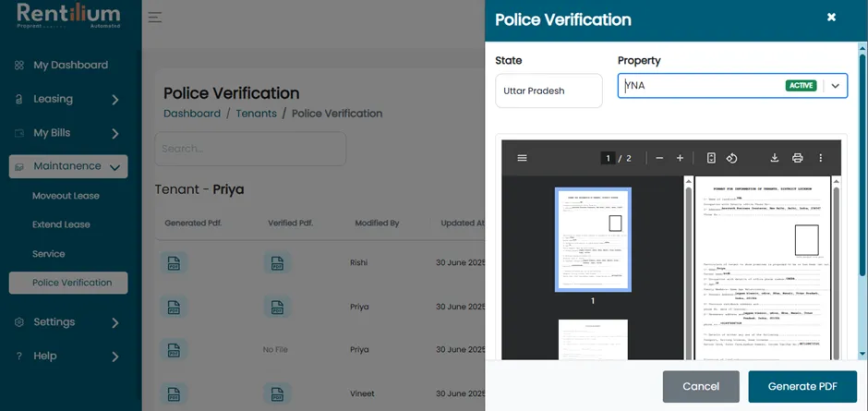
Task: Click the Leasing lock icon
Action: click(19, 100)
